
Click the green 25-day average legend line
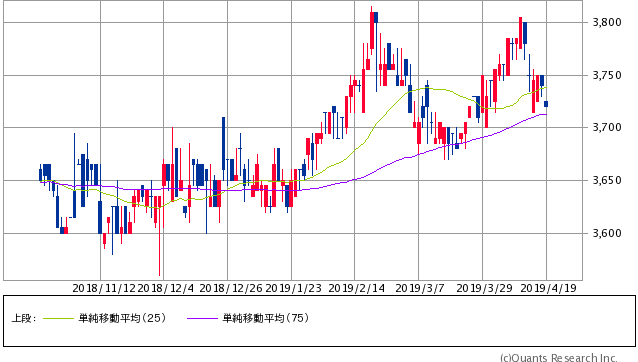pyautogui.click(x=59, y=318)
